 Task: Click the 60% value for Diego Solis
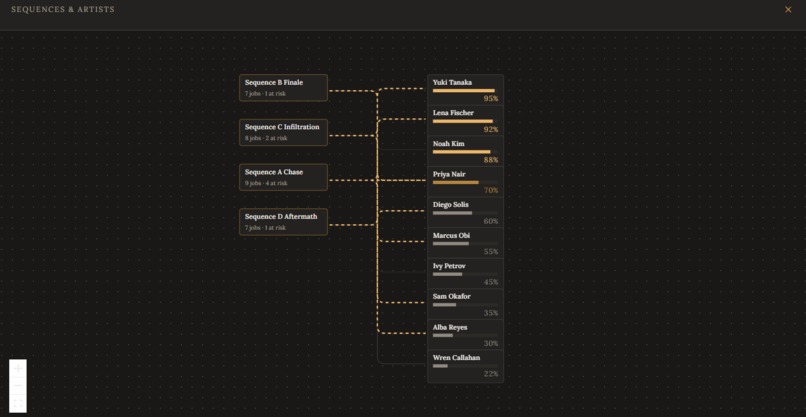490,221
